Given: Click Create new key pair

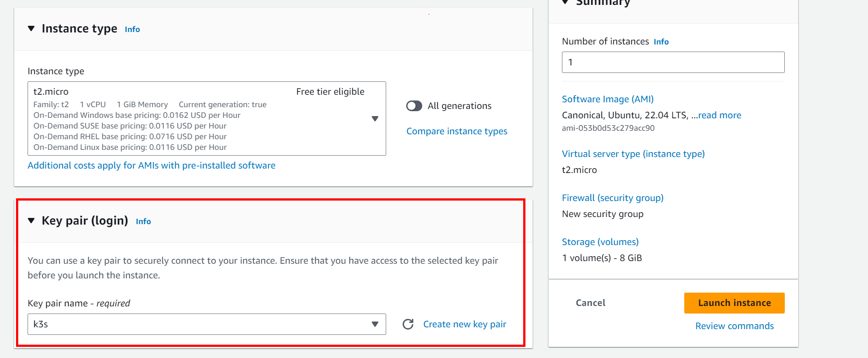Looking at the screenshot, I should (x=464, y=324).
